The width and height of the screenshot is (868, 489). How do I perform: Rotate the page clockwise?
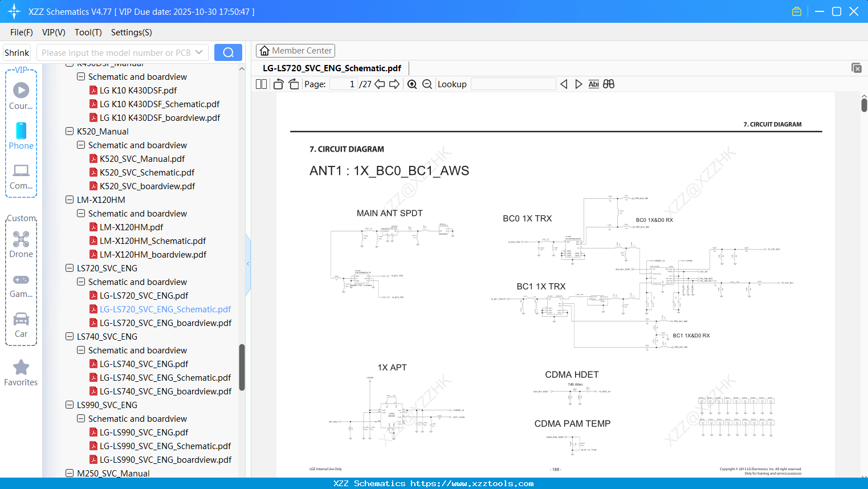click(x=293, y=84)
